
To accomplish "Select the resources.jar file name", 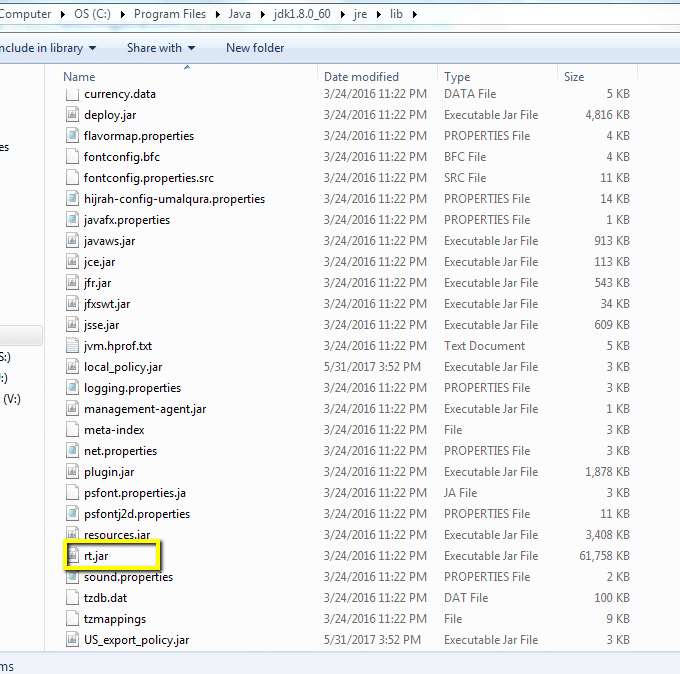I will click(x=117, y=535).
